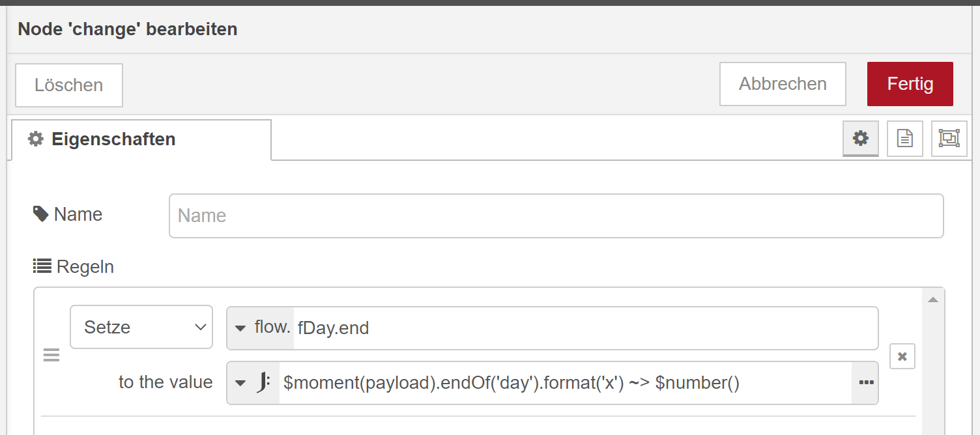Open node properties gear icon
Image resolution: width=980 pixels, height=435 pixels.
point(861,139)
